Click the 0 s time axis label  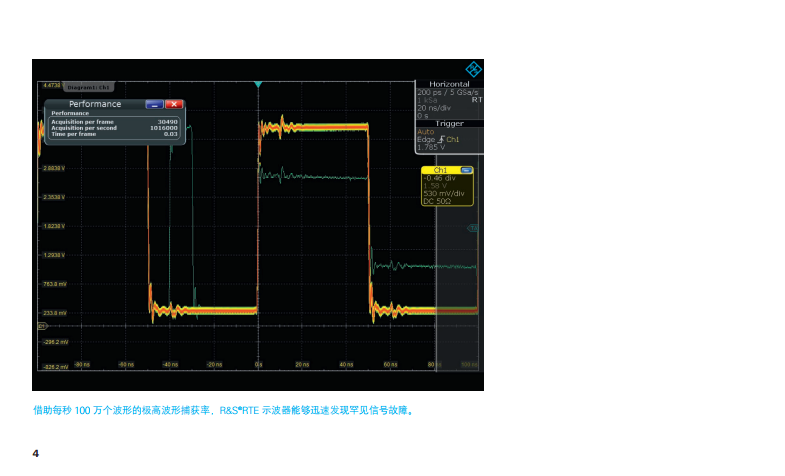pos(258,364)
